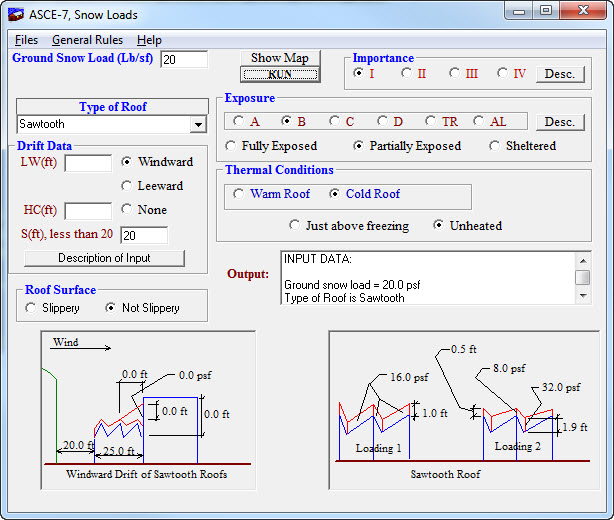Click 'Type of Roof is Sawtooth' text

[344, 298]
